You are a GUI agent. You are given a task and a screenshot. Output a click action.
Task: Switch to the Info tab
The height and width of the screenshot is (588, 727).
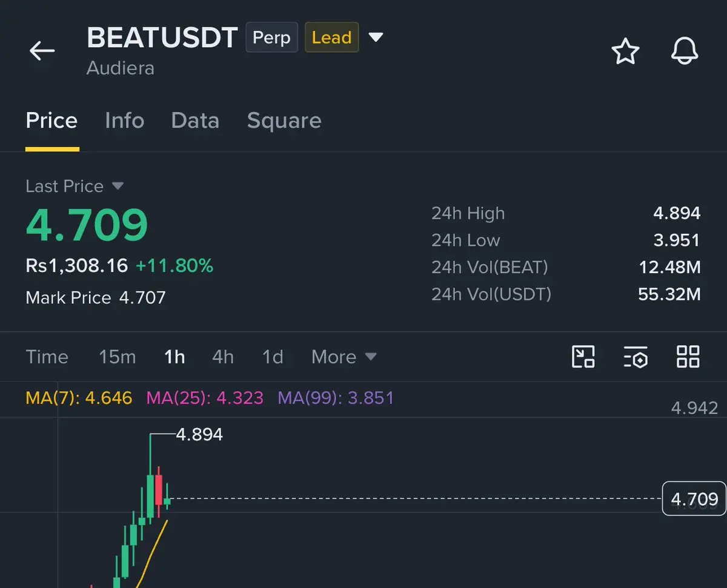pos(124,121)
